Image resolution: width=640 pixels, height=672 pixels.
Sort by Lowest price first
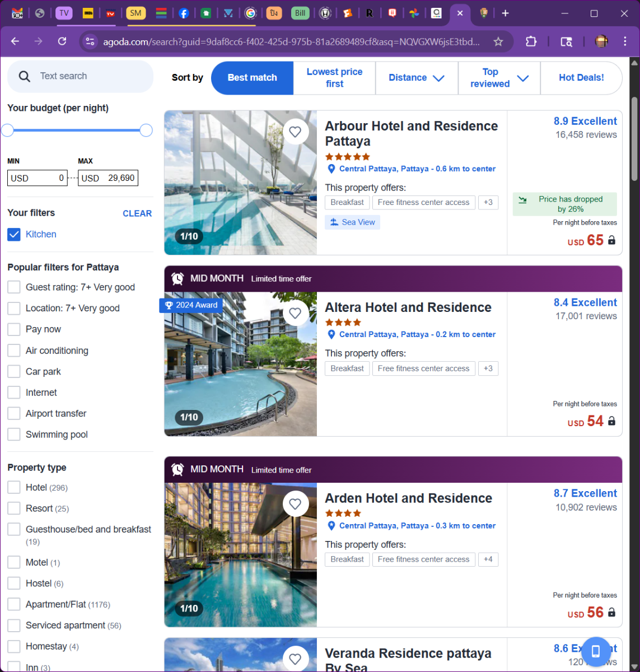point(334,78)
